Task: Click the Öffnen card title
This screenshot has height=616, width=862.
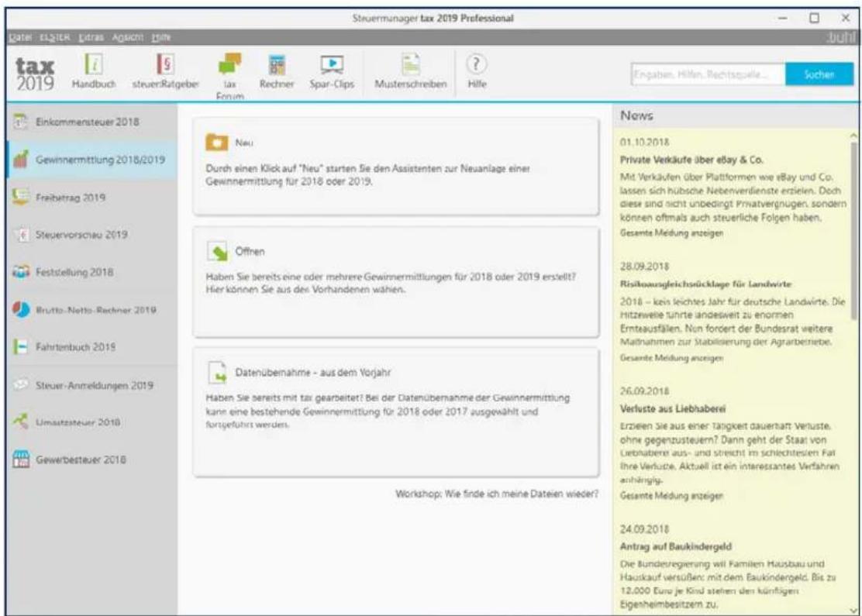Action: 250,251
